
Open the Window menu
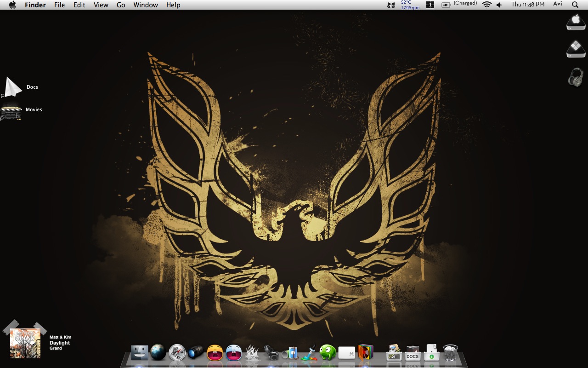click(146, 5)
